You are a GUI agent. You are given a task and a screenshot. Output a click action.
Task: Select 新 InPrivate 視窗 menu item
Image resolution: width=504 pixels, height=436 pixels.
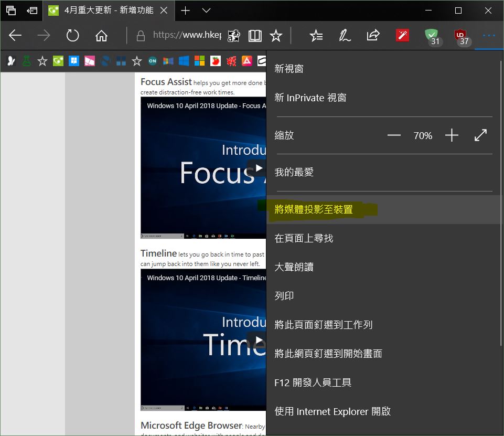click(384, 98)
